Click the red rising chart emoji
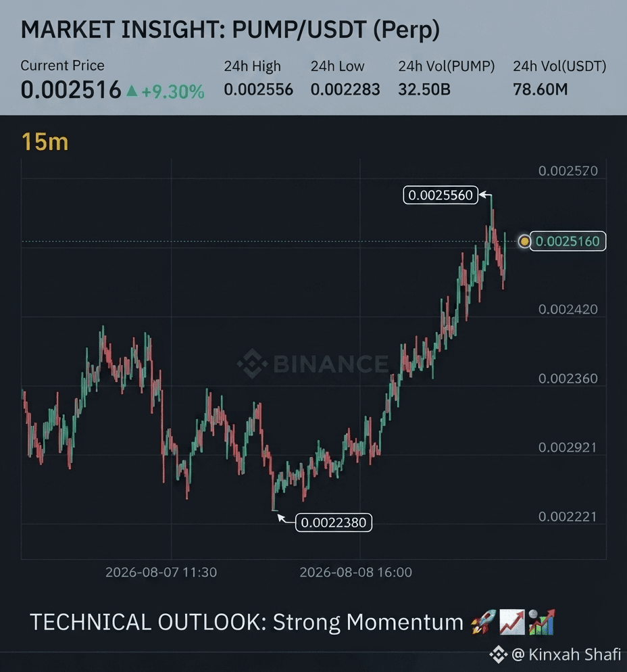 click(511, 622)
